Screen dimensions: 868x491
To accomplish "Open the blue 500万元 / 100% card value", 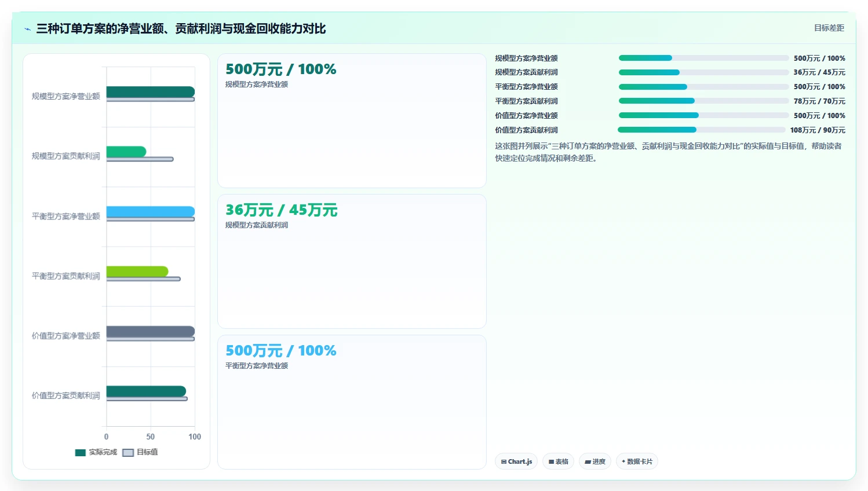I will (281, 350).
